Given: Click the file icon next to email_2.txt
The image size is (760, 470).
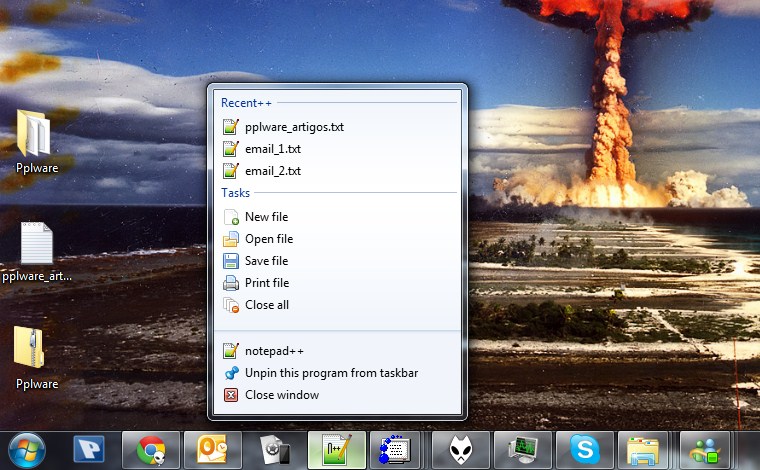Looking at the screenshot, I should [231, 170].
